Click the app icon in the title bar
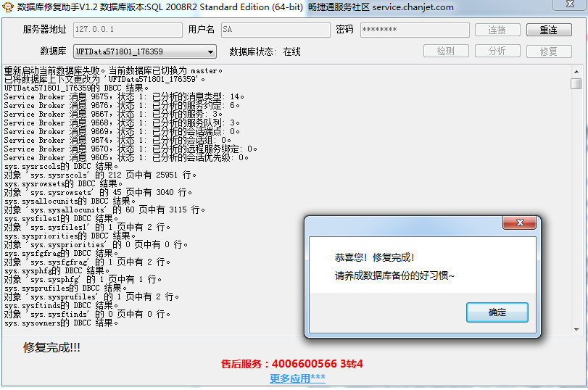588x390 pixels. coord(7,7)
